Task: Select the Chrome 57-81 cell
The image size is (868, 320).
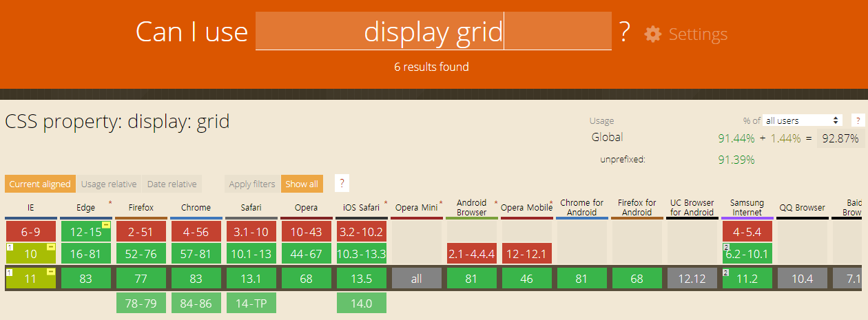Action: (196, 253)
